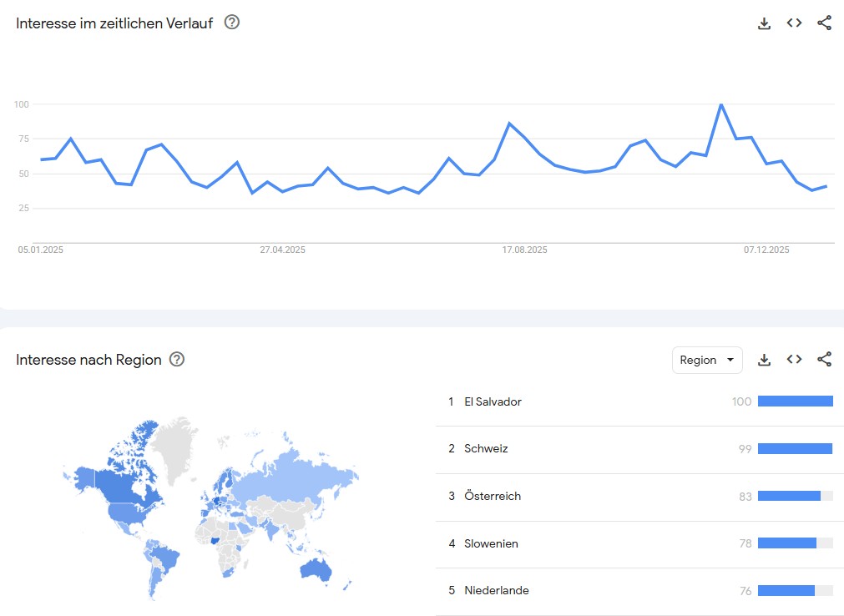
Task: Click embed icon for time chart
Action: point(794,23)
